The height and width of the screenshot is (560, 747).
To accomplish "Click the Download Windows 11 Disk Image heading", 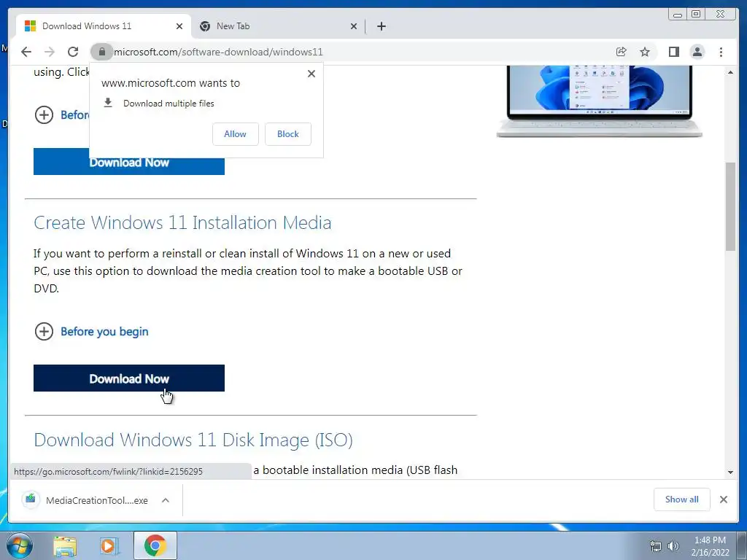I will 193,440.
